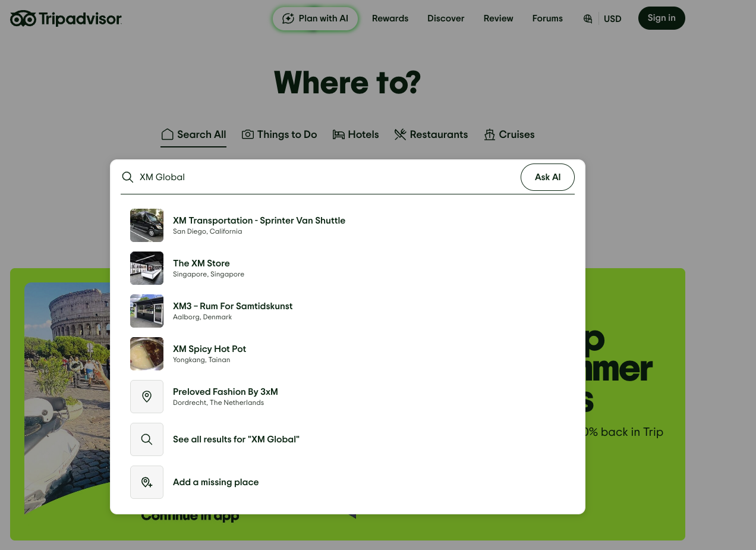756x550 pixels.
Task: Select XM Transportation - Sprinter Van Shuttle
Action: click(x=348, y=225)
